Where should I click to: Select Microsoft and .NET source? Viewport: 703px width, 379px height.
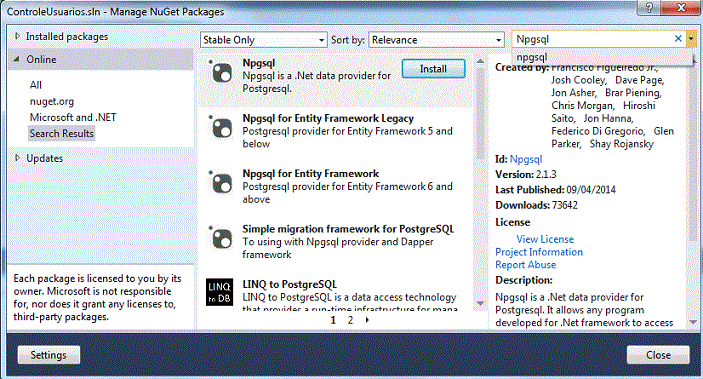(73, 118)
